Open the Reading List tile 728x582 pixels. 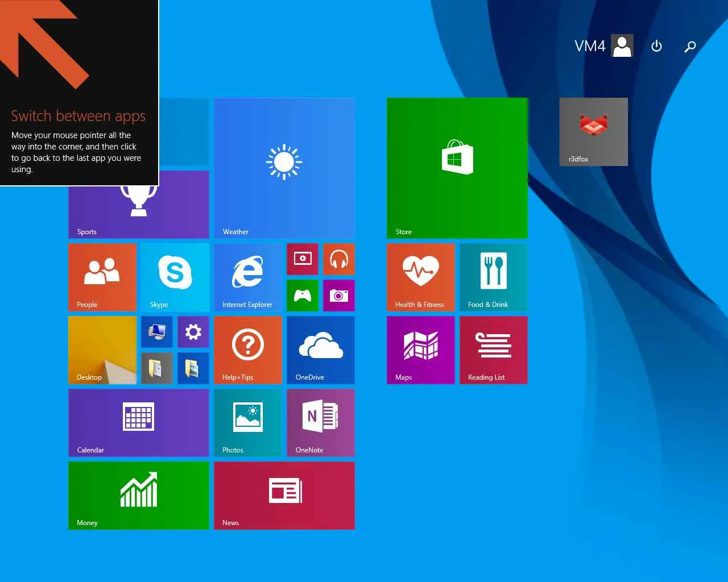[494, 350]
